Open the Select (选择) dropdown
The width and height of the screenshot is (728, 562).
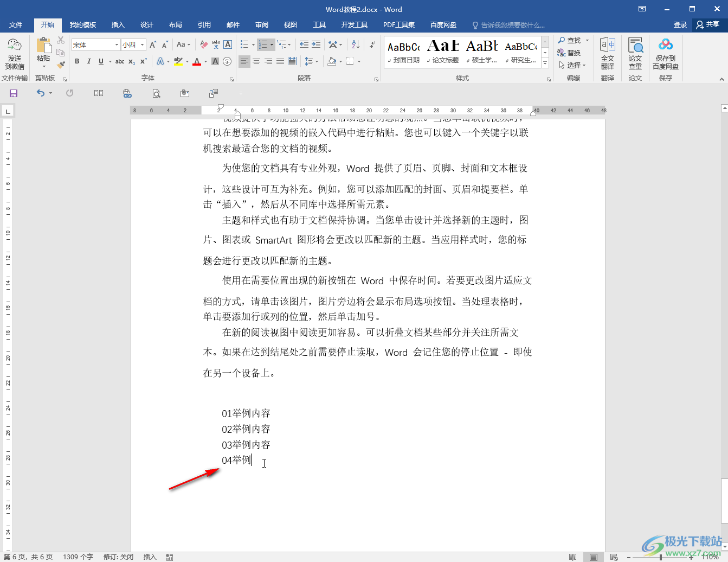click(572, 65)
